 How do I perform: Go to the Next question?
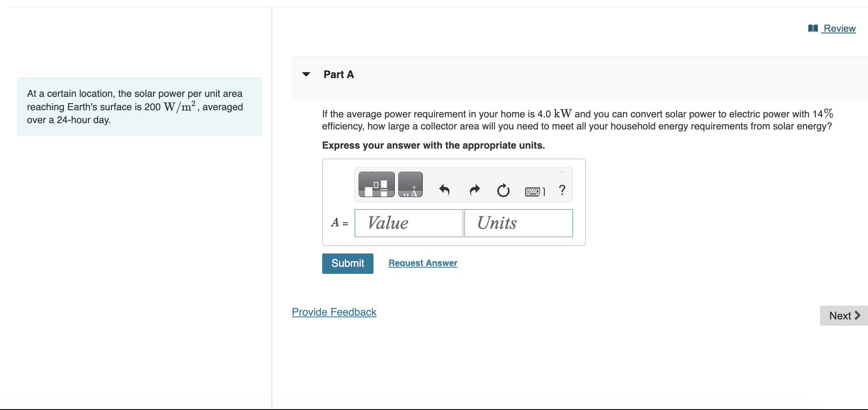(x=844, y=316)
